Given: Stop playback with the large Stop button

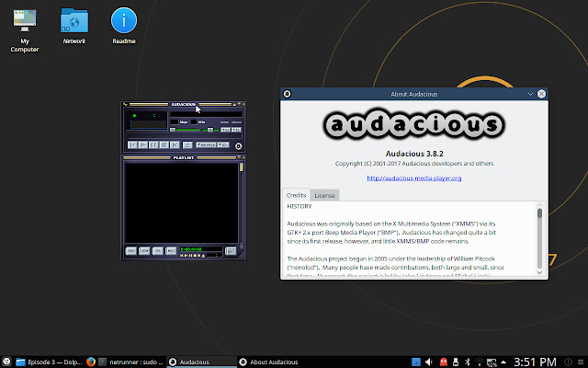Looking at the screenshot, I should tap(164, 145).
